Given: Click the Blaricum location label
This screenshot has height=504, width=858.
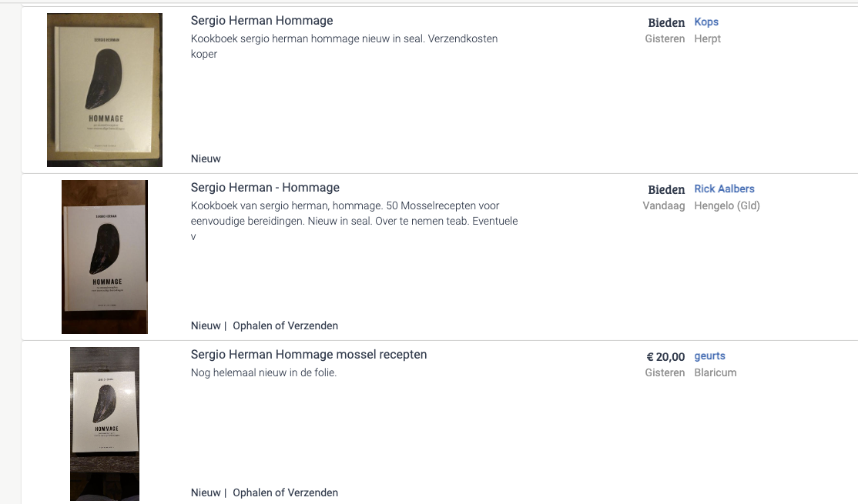Looking at the screenshot, I should (715, 373).
